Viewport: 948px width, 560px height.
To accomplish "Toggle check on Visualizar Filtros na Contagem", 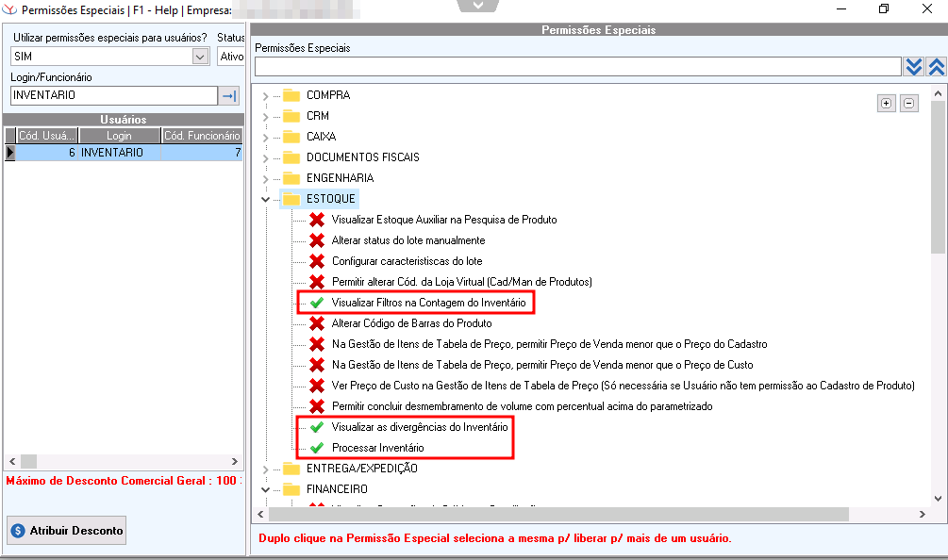I will pos(317,303).
